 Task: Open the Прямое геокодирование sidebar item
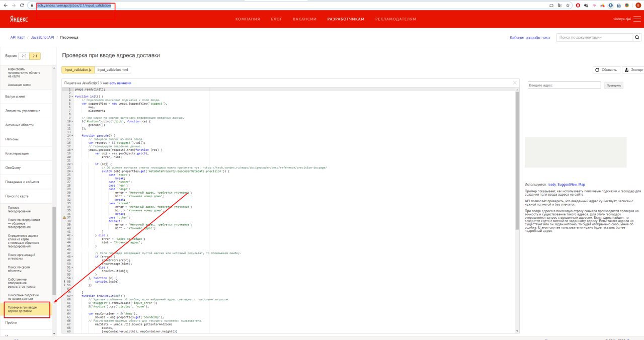coord(20,210)
